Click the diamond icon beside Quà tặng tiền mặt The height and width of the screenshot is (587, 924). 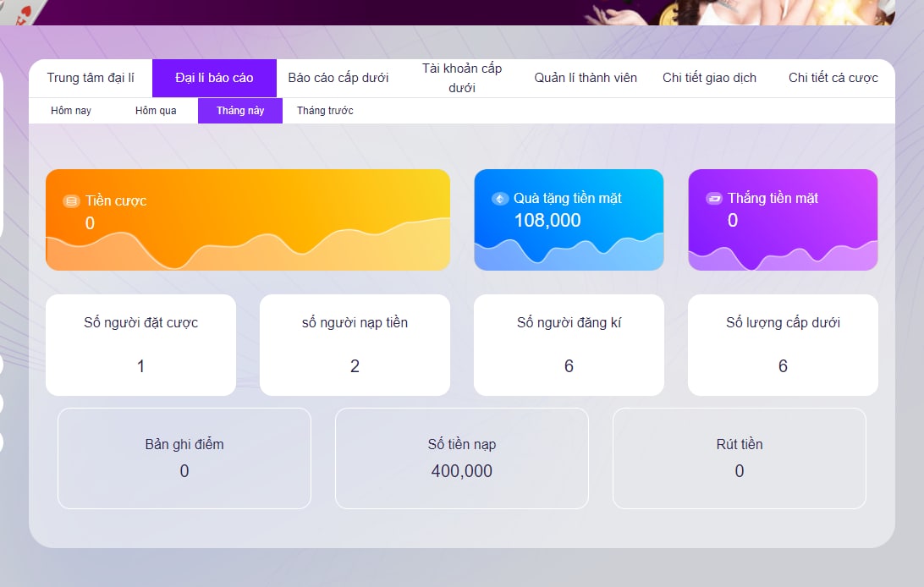500,199
